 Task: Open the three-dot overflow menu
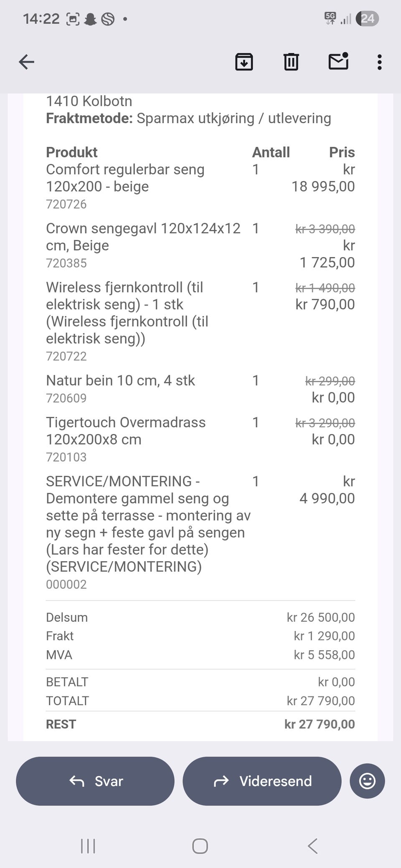pos(379,62)
